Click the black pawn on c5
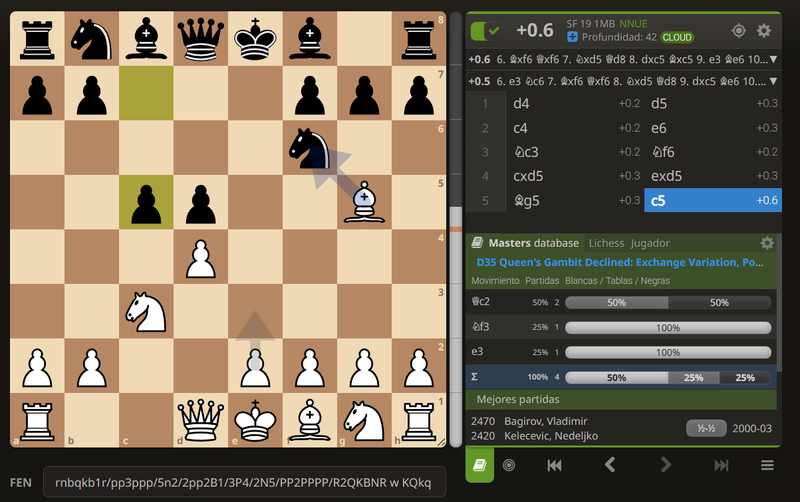This screenshot has height=502, width=800. [146, 202]
